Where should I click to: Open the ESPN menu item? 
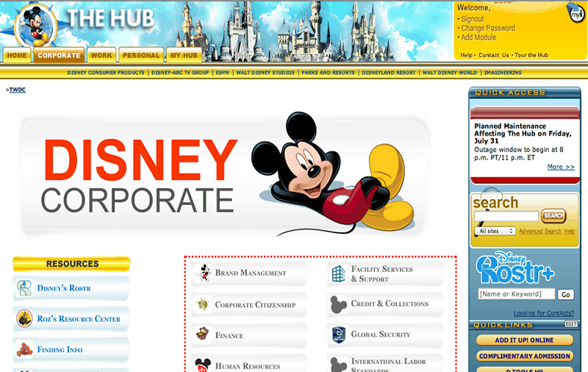tap(223, 72)
